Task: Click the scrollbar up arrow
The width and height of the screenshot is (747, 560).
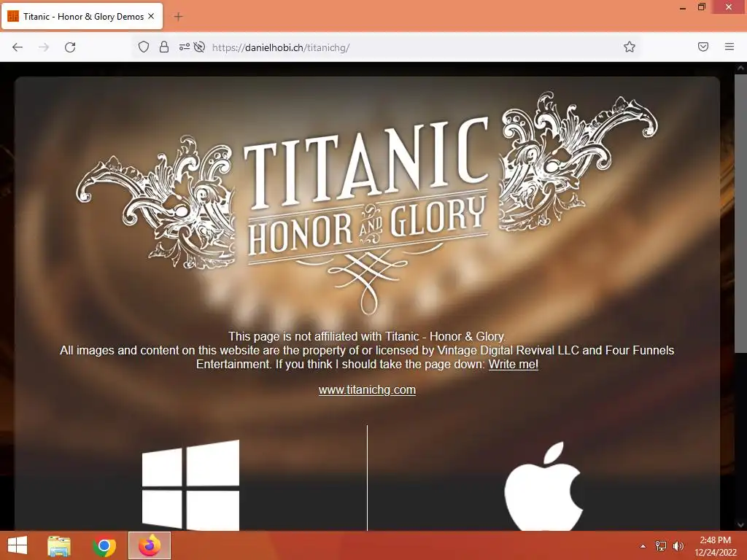Action: click(740, 68)
